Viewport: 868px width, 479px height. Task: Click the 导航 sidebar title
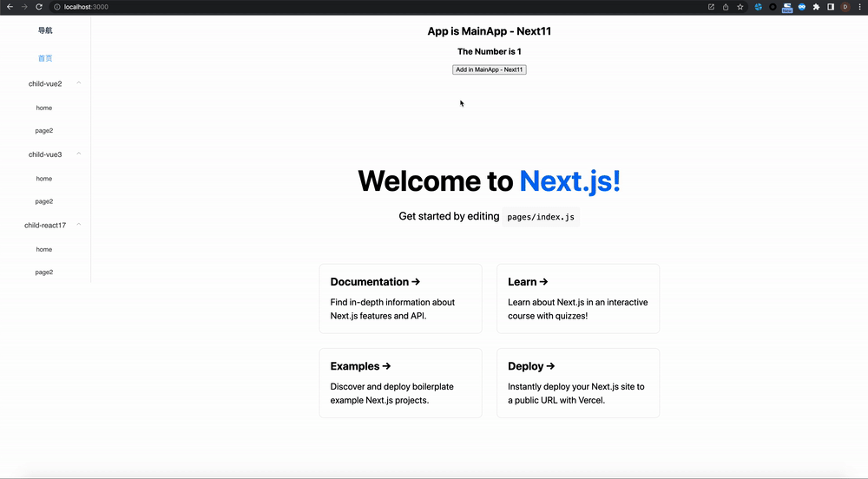[x=45, y=30]
